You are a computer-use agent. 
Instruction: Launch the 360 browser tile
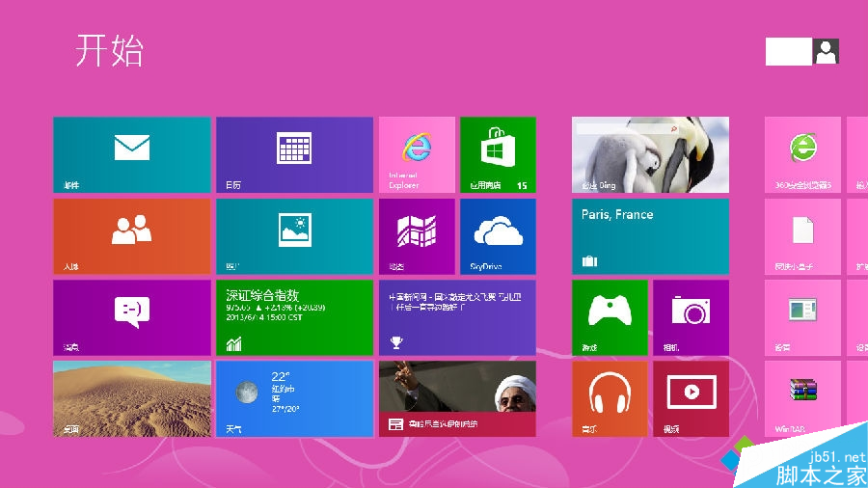coord(802,154)
